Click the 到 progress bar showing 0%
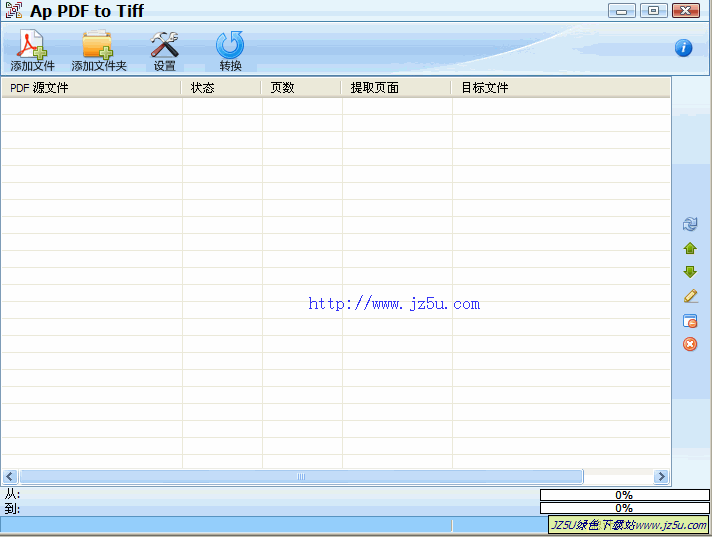This screenshot has width=712, height=537. click(x=624, y=508)
